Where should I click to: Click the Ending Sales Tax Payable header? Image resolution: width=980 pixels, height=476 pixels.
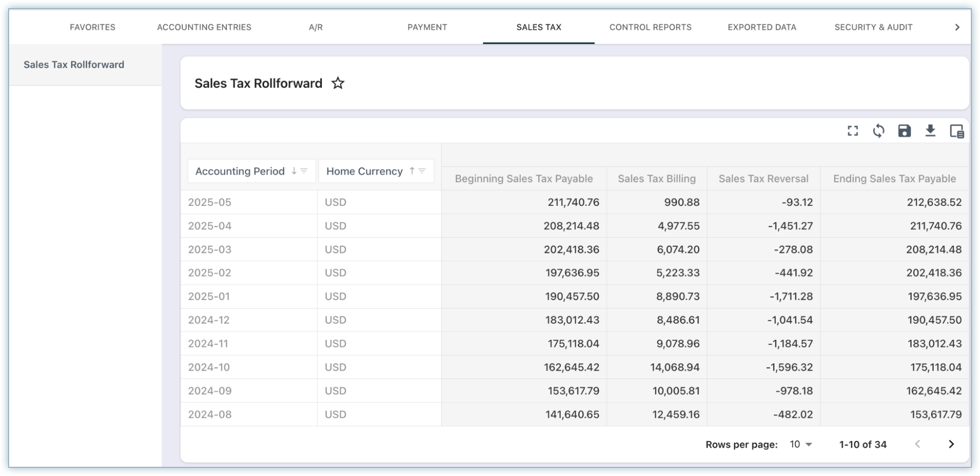pyautogui.click(x=894, y=179)
